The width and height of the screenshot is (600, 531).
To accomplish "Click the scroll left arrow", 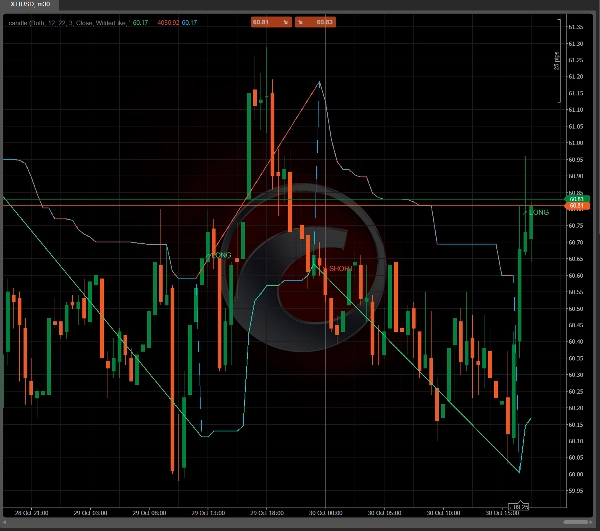I will click(x=5, y=522).
